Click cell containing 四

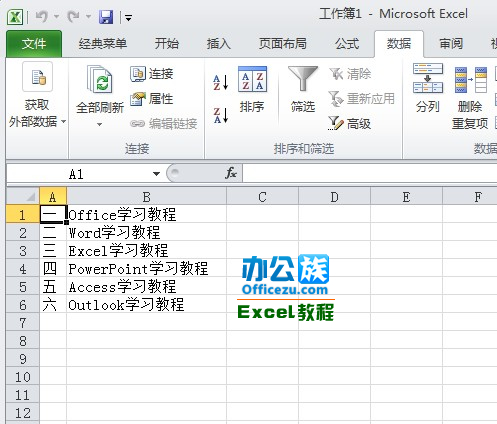pyautogui.click(x=53, y=269)
